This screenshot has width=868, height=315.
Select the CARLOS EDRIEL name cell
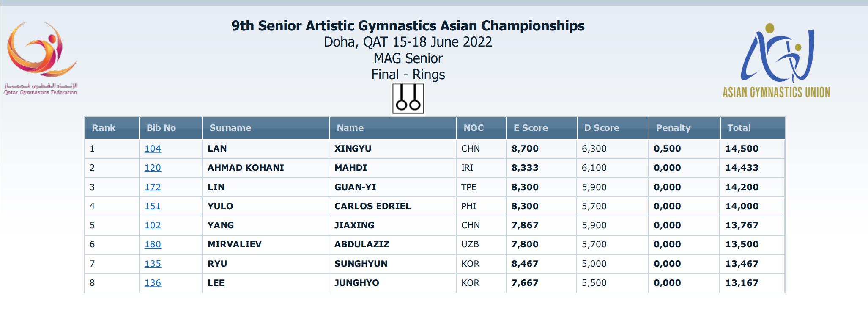[372, 206]
